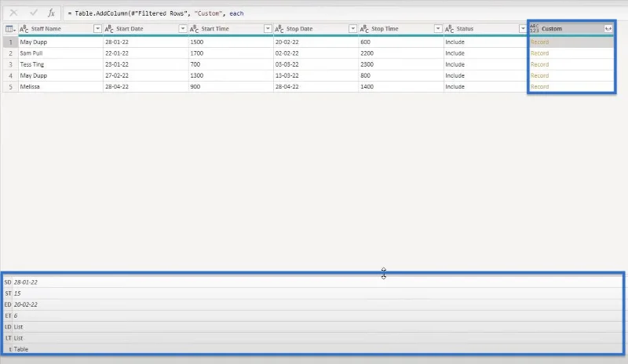Click the 22-01-22 Start Date cell

click(x=146, y=53)
